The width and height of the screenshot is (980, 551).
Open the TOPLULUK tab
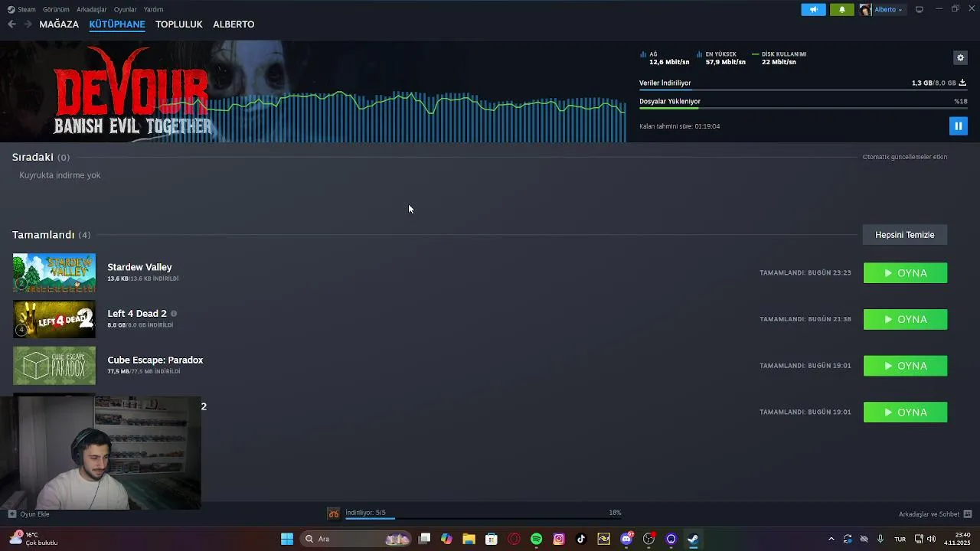pos(179,24)
